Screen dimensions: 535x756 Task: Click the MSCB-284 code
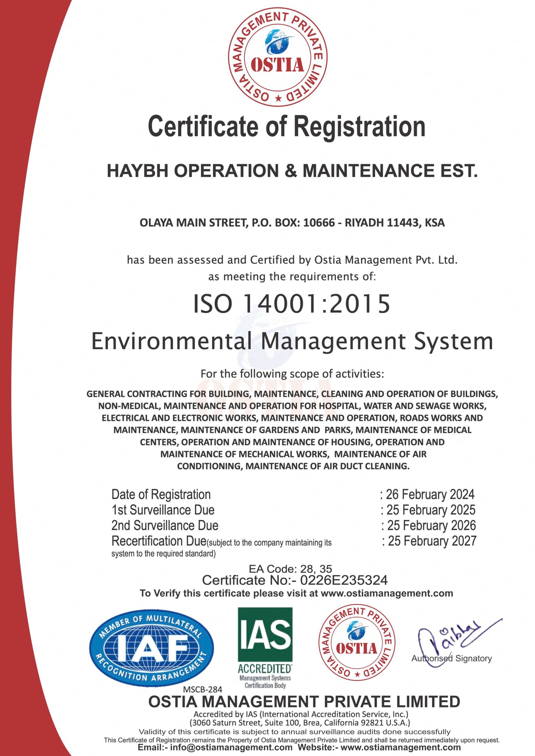coord(203,689)
